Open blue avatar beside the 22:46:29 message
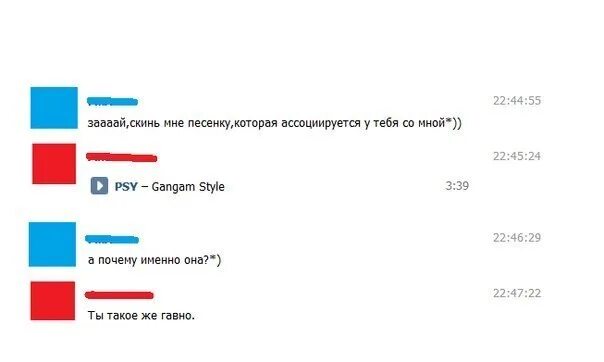This screenshot has height=362, width=604. pyautogui.click(x=52, y=244)
